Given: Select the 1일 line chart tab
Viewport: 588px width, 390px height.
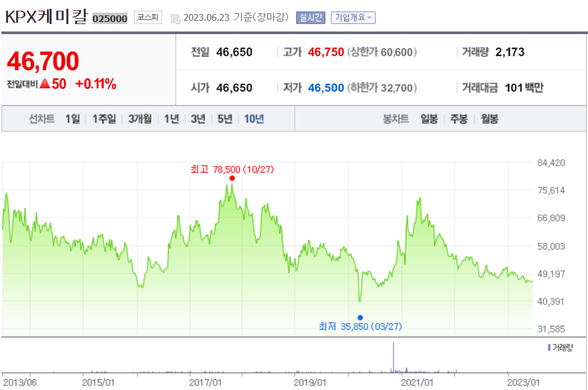Looking at the screenshot, I should pos(73,119).
